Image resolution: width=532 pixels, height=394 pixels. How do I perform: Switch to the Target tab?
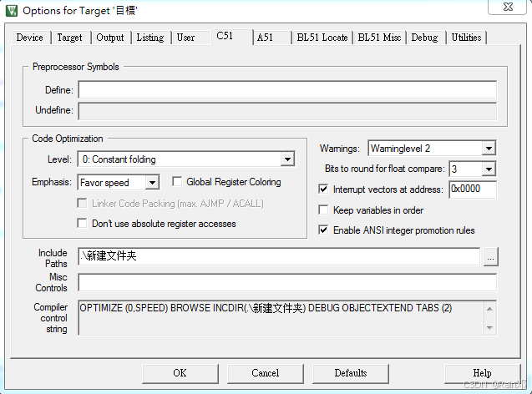point(69,38)
